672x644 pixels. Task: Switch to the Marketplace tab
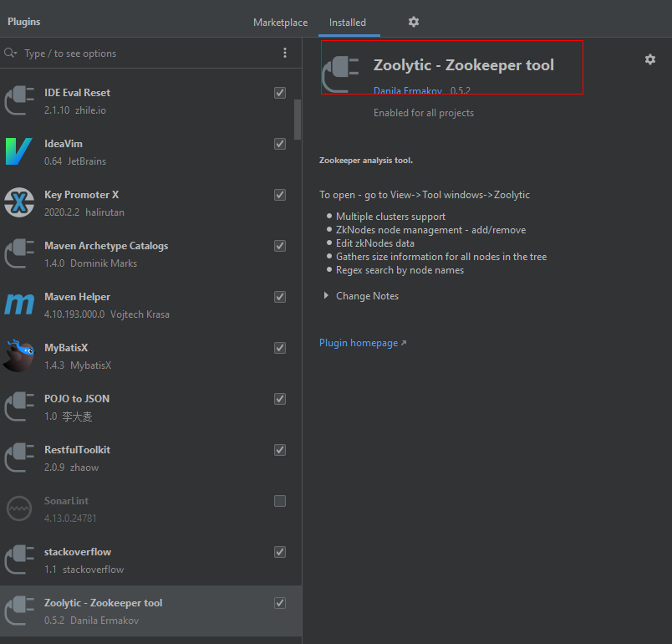[280, 23]
